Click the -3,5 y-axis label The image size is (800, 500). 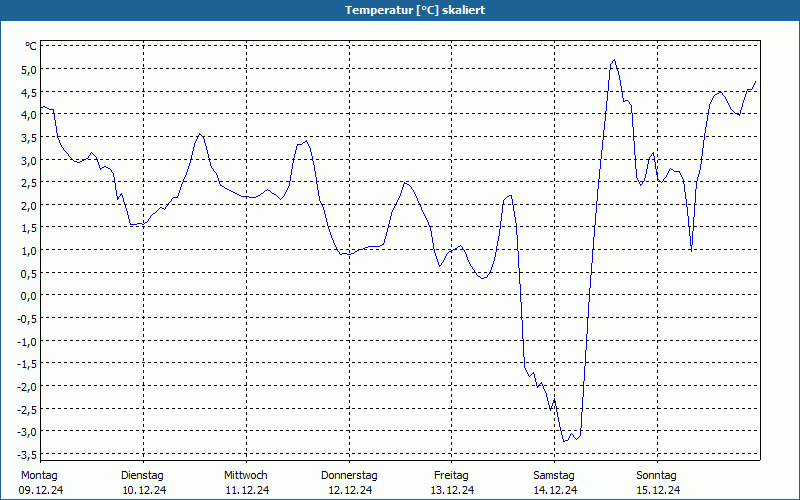tap(27, 455)
